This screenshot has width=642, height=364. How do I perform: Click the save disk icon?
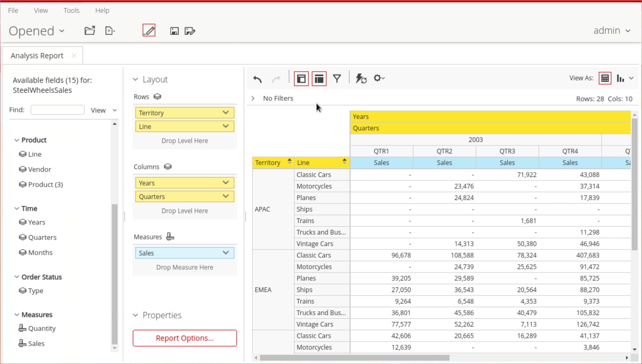pyautogui.click(x=174, y=31)
